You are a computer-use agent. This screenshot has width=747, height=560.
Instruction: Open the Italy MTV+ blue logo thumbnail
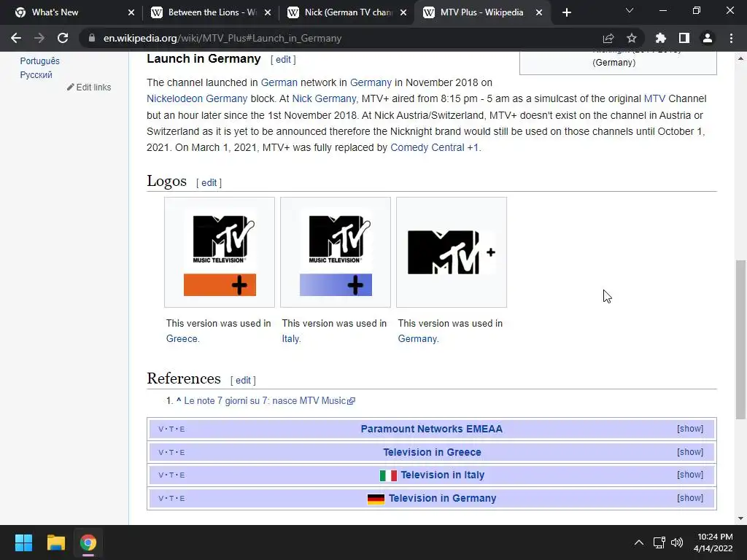point(336,252)
